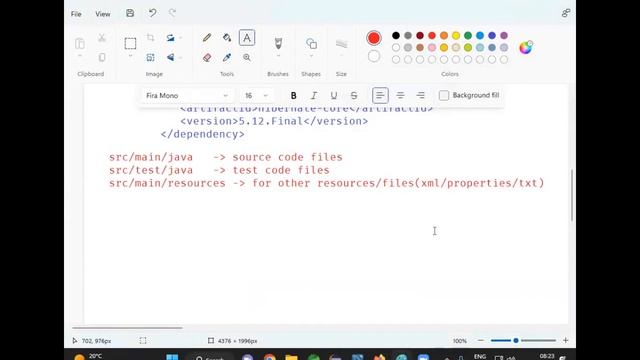Pick the yellow color swatch
The width and height of the screenshot is (640, 360).
point(456,36)
